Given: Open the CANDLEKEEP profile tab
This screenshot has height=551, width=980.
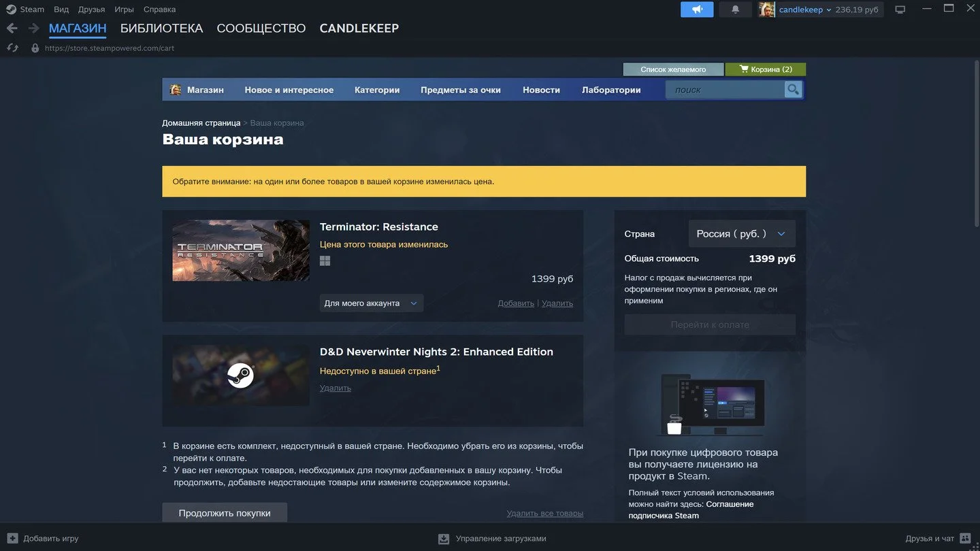Looking at the screenshot, I should click(359, 29).
